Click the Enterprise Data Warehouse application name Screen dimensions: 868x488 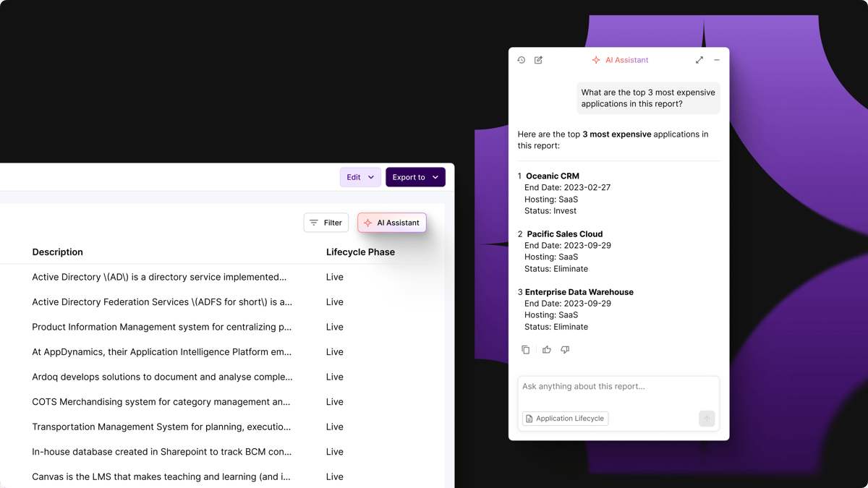pyautogui.click(x=579, y=292)
